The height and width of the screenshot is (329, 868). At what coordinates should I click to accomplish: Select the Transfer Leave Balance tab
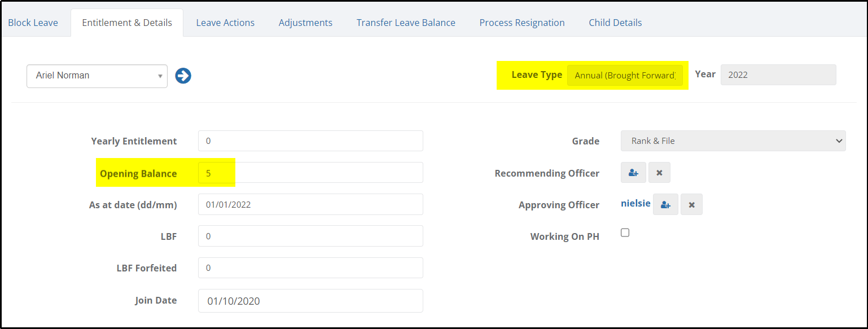(406, 23)
